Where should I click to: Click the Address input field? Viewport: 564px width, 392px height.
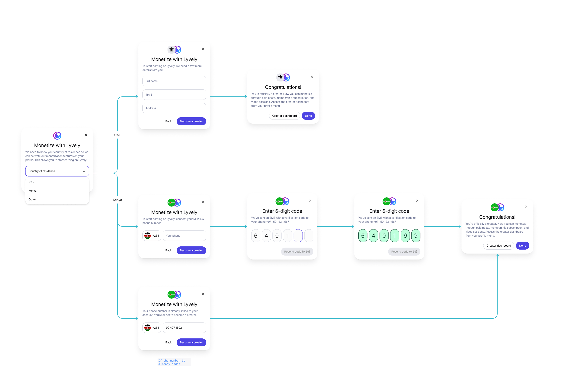tap(174, 108)
